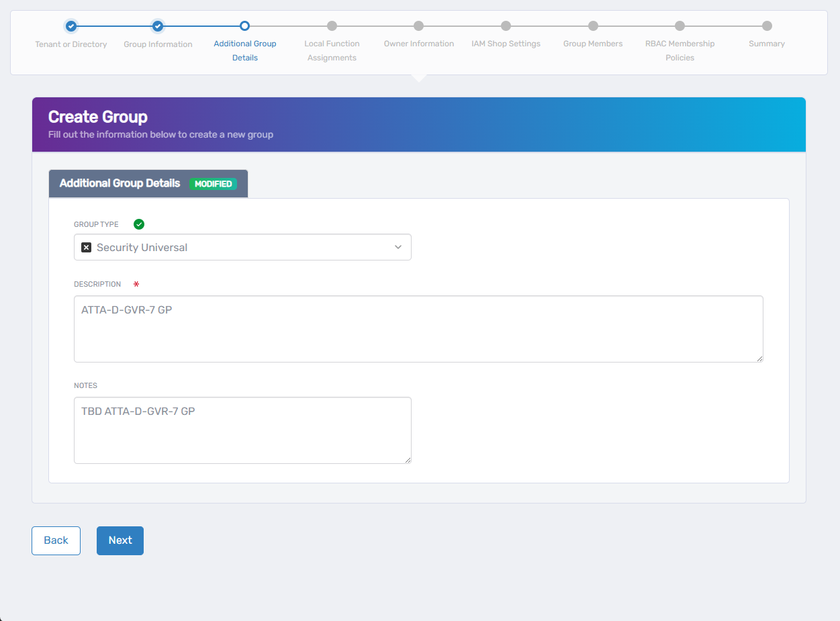Click the Additional Group Details step circle
Image resolution: width=840 pixels, height=621 pixels.
(x=245, y=26)
